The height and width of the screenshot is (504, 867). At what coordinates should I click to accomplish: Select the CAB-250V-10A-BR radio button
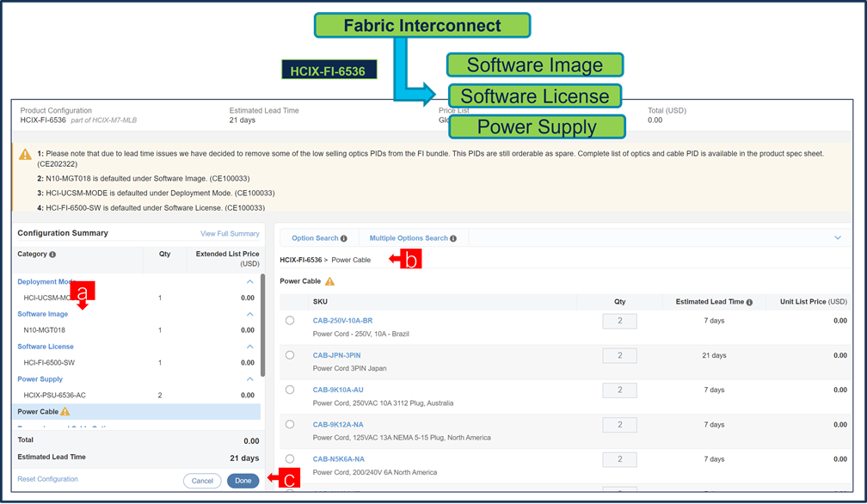pos(290,321)
